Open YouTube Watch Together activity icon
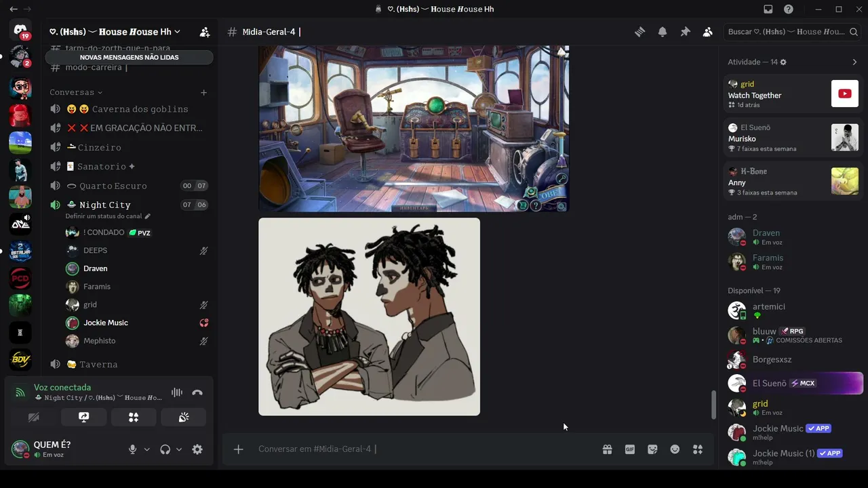 pos(845,94)
